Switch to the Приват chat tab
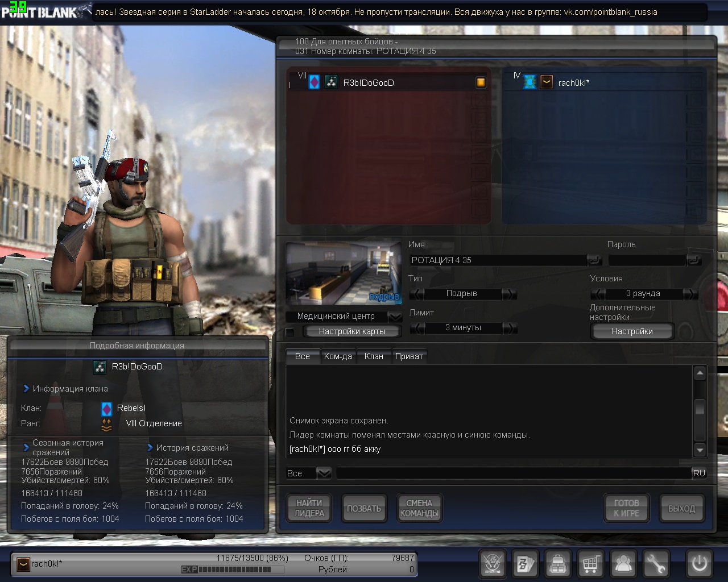The height and width of the screenshot is (582, 728). [409, 356]
